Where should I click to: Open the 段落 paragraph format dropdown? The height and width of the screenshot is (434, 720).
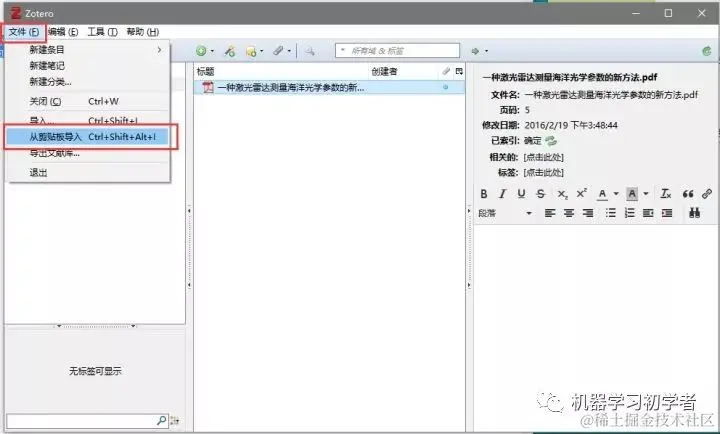(505, 213)
